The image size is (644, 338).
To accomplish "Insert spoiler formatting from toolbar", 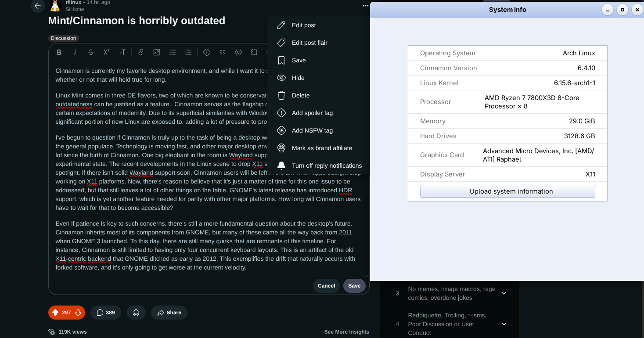I will (207, 52).
